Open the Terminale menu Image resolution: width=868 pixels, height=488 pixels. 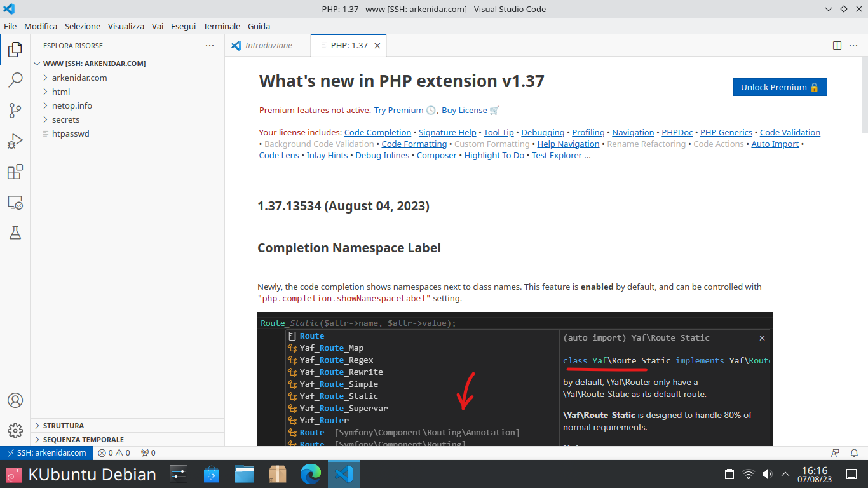[x=222, y=26]
